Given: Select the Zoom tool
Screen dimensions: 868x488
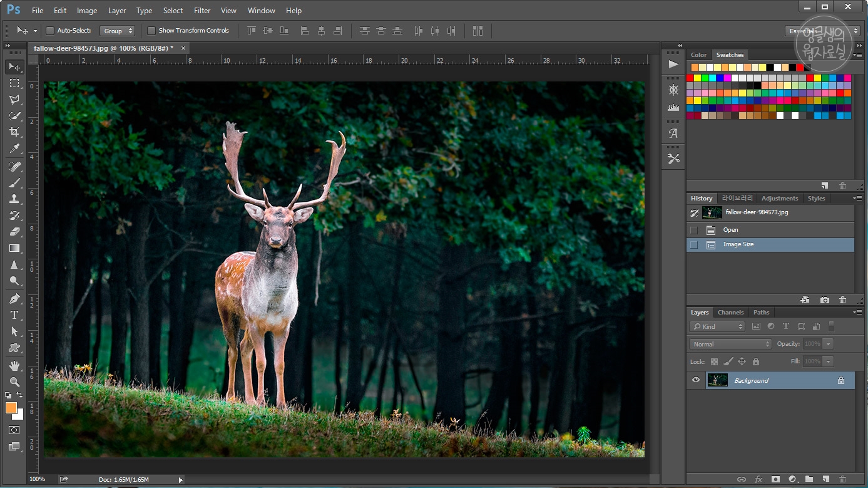Looking at the screenshot, I should 14,382.
